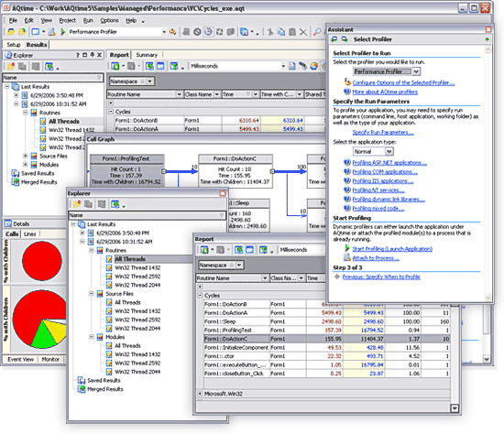Click More about AQtime profilers link

coord(385,92)
